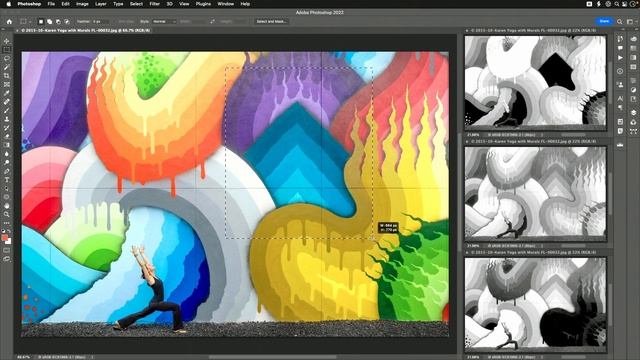The height and width of the screenshot is (360, 640).
Task: Toggle Quick Mask mode
Action: 7,250
